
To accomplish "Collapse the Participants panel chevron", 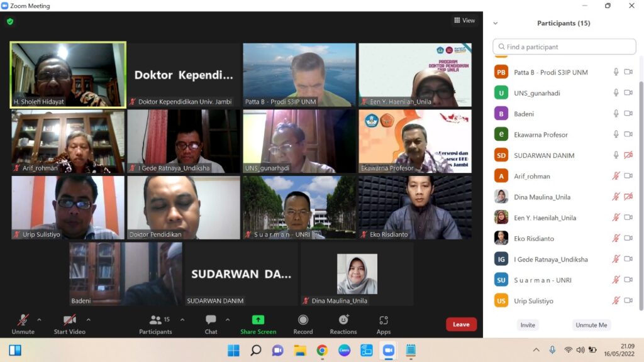I will pyautogui.click(x=496, y=23).
